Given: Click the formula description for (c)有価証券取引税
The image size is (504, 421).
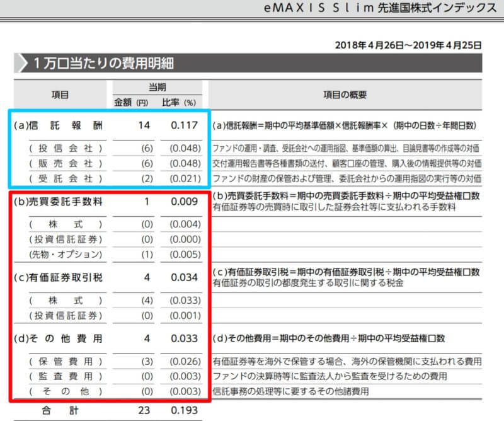Looking at the screenshot, I should tap(346, 272).
